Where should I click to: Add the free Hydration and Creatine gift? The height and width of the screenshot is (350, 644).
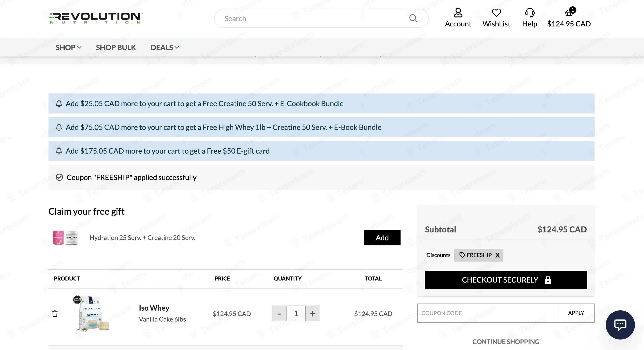[382, 237]
